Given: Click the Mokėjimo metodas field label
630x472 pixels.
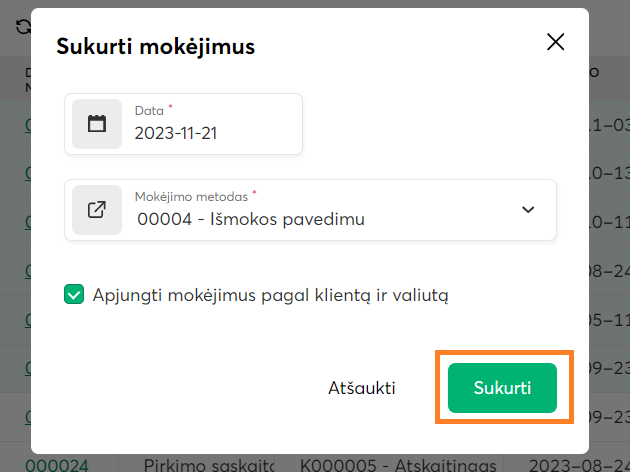Looking at the screenshot, I should [192, 195].
